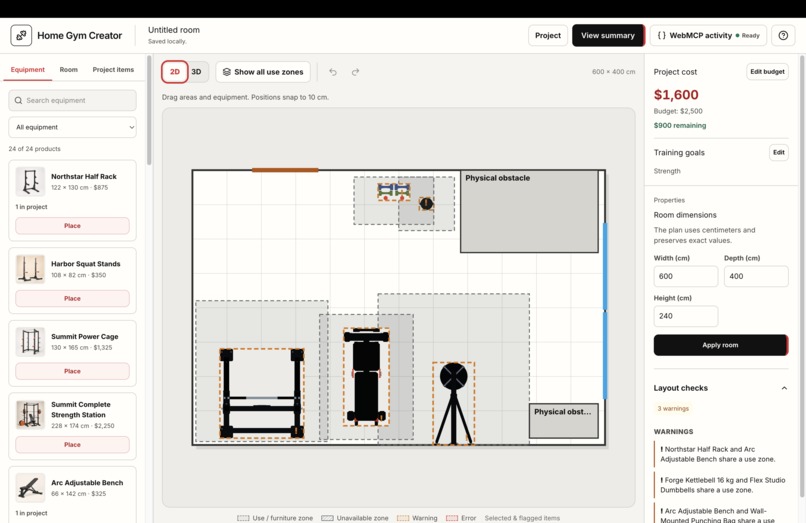This screenshot has height=523, width=806.
Task: Open the help question-mark icon
Action: (783, 35)
